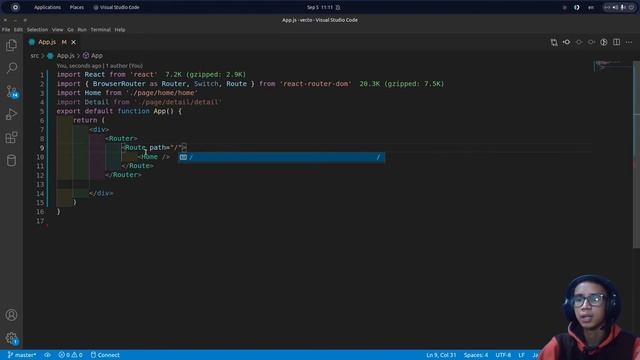The width and height of the screenshot is (640, 360).
Task: Open the editor More Actions ellipsis
Action: point(629,42)
